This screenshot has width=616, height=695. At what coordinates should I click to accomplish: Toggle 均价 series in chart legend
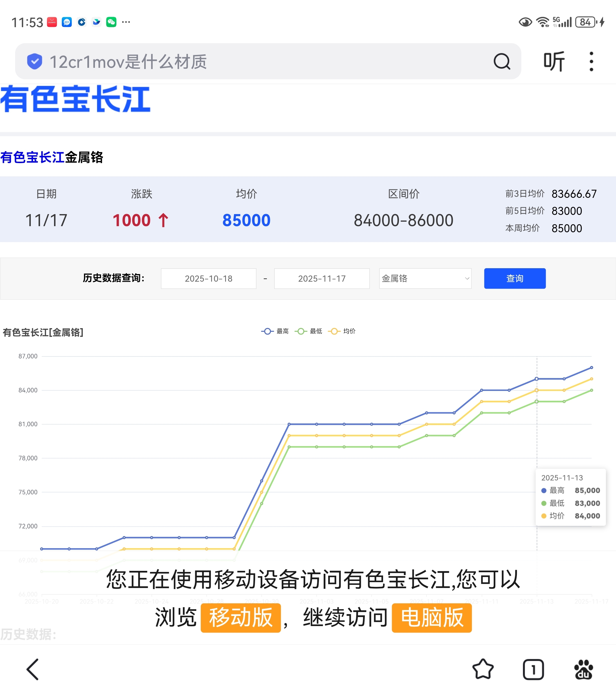click(x=342, y=331)
